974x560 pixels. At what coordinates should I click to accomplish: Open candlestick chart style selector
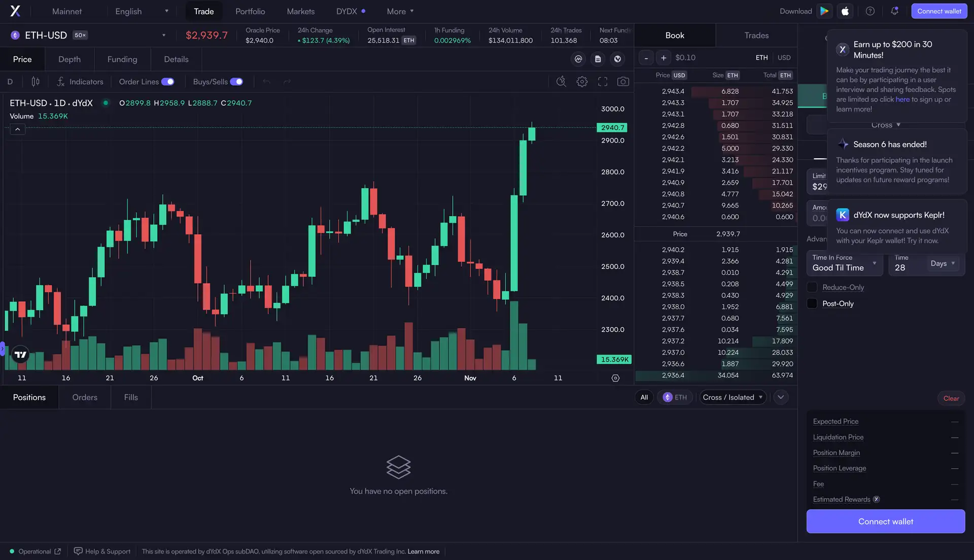[36, 82]
